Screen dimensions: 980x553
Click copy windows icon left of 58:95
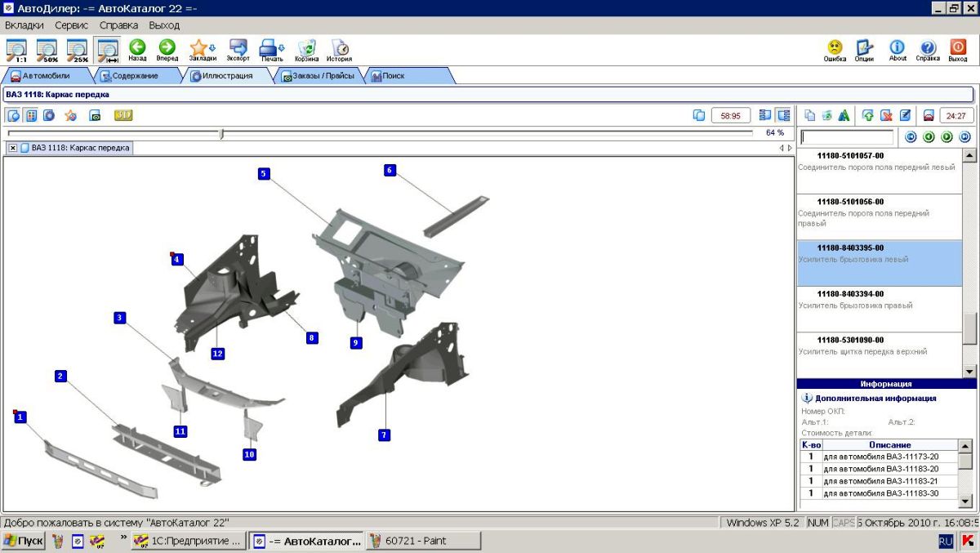click(699, 115)
